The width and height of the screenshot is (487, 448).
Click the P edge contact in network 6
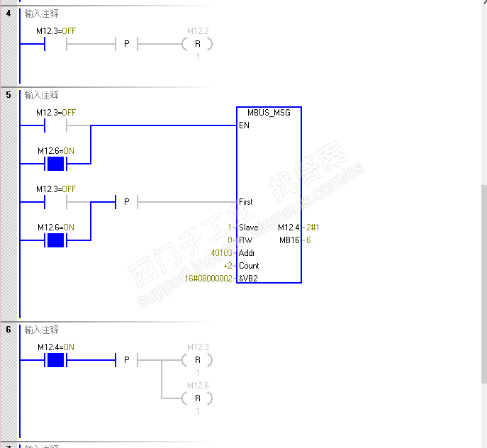pyautogui.click(x=126, y=360)
